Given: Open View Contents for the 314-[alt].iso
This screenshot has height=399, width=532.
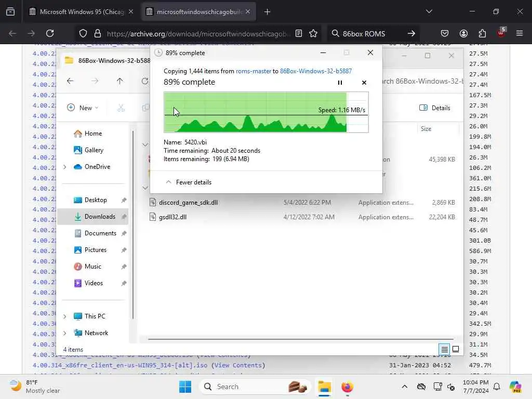Looking at the screenshot, I should pos(238,365).
